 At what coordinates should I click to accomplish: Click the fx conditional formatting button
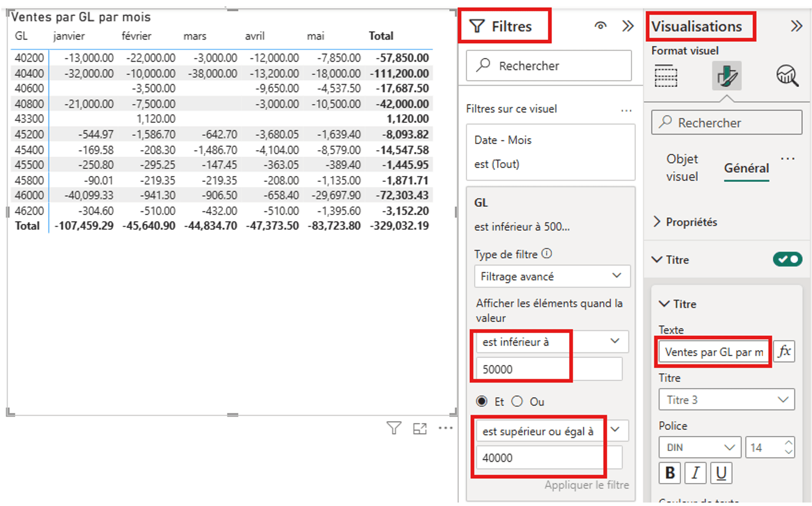(784, 351)
